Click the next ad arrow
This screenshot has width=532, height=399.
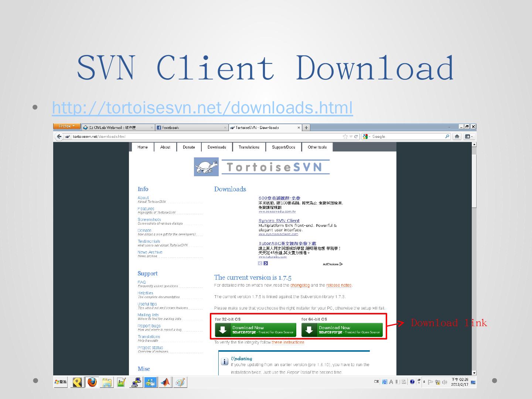click(266, 263)
